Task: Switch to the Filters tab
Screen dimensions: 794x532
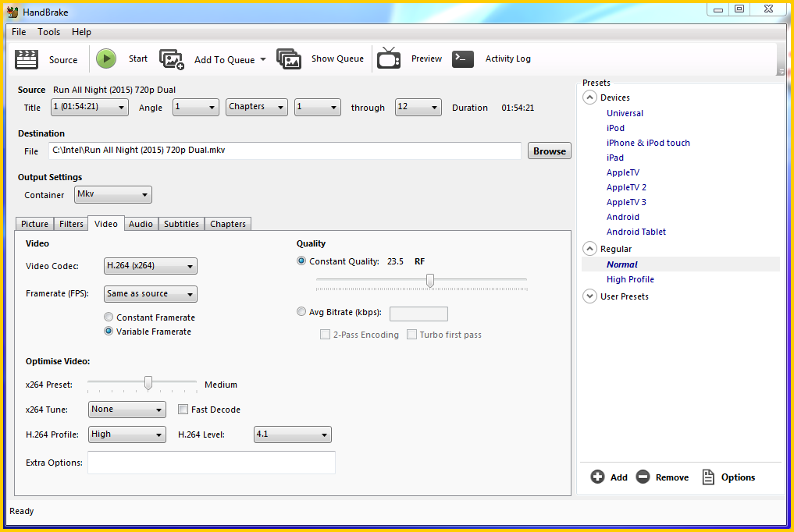Action: coord(71,224)
